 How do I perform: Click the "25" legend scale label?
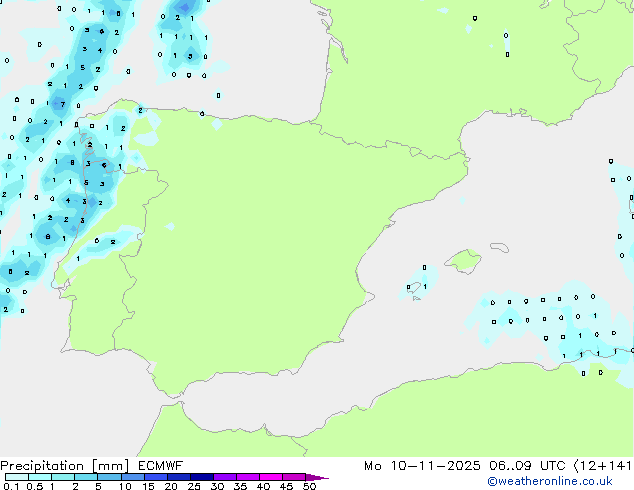pos(194,486)
